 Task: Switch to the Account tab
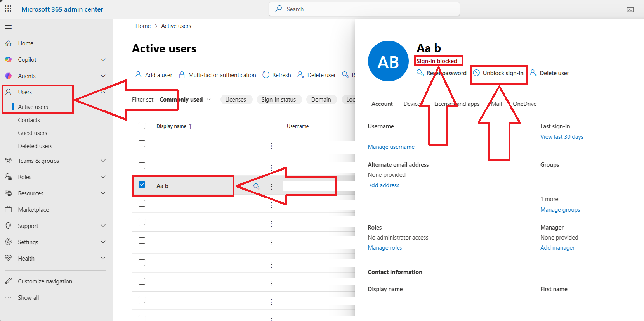(x=382, y=104)
